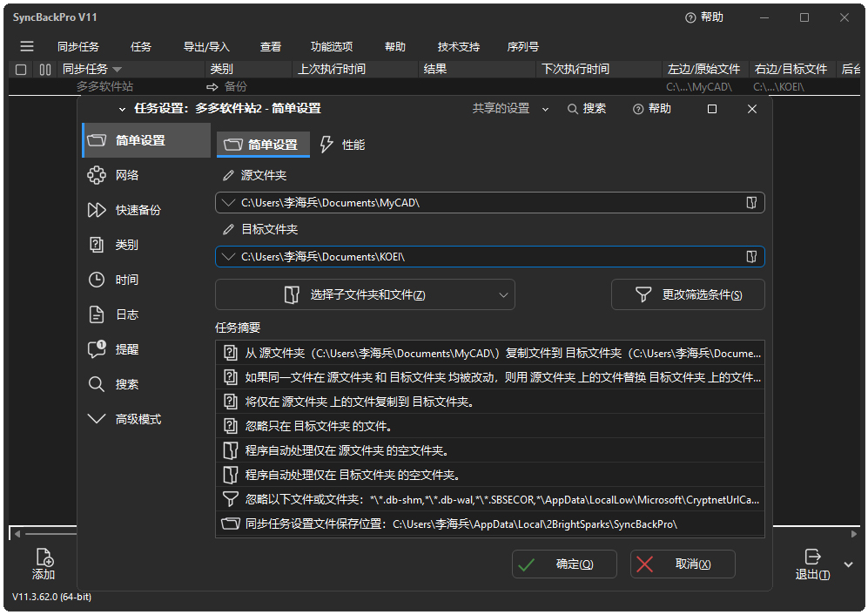This screenshot has width=868, height=615.
Task: Click the 添加 (Add) icon at bottom left
Action: (x=44, y=564)
